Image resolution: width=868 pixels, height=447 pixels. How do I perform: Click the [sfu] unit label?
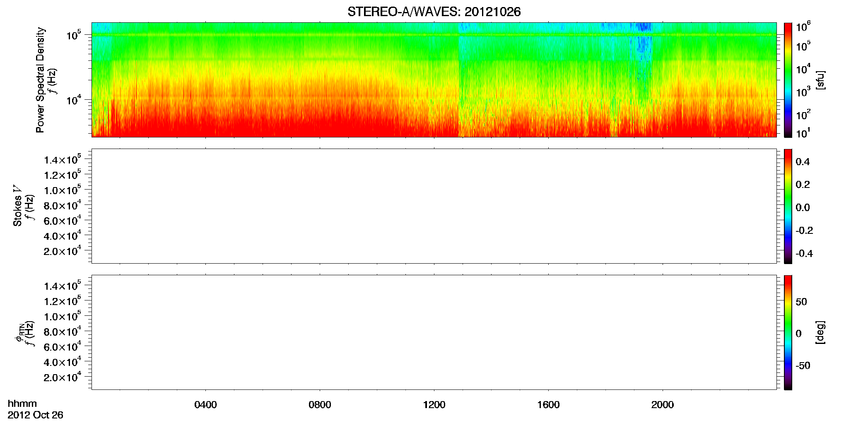(x=820, y=80)
